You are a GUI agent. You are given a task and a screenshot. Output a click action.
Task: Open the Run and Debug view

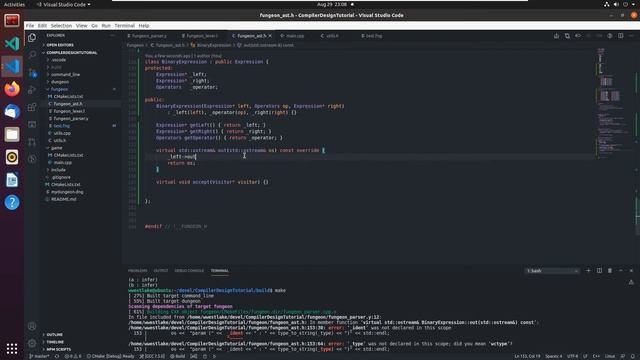point(32,90)
